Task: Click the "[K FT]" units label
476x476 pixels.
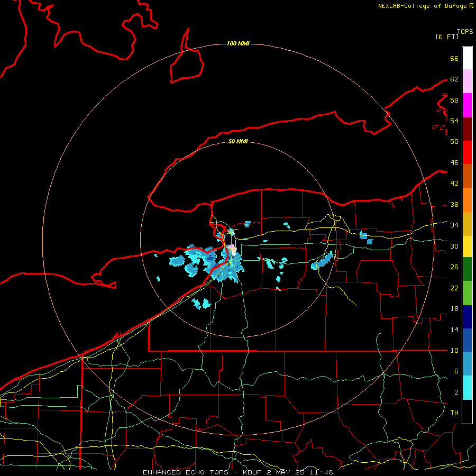Action: click(x=447, y=36)
